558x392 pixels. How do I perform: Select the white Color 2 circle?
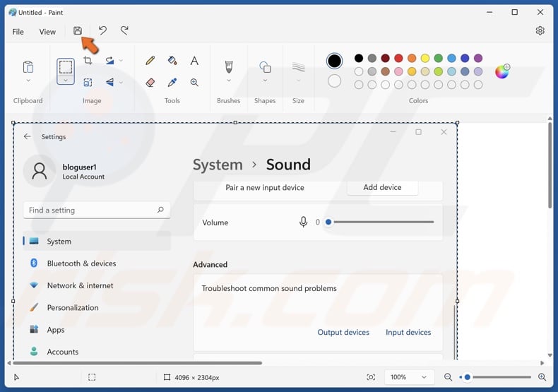335,81
